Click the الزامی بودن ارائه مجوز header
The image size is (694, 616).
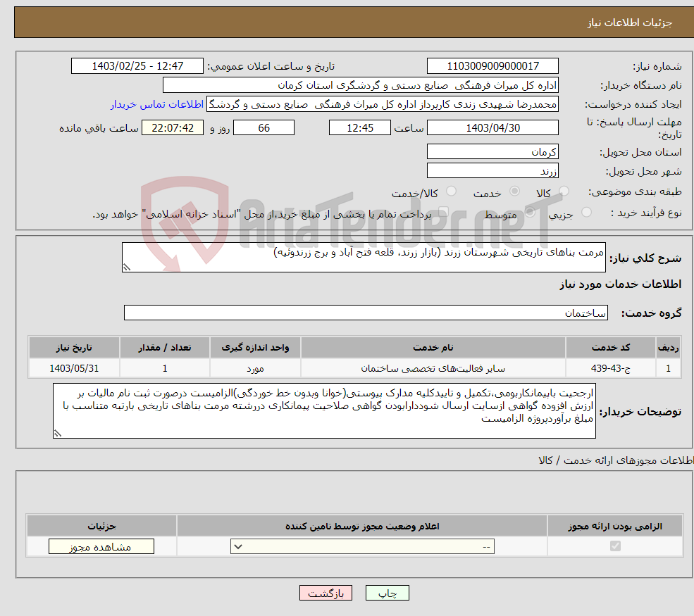pos(615,526)
